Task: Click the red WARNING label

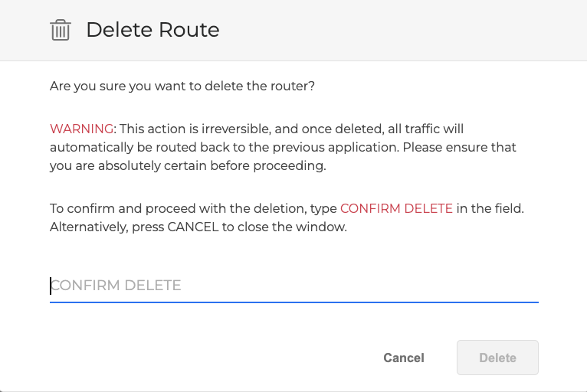Action: pos(82,129)
